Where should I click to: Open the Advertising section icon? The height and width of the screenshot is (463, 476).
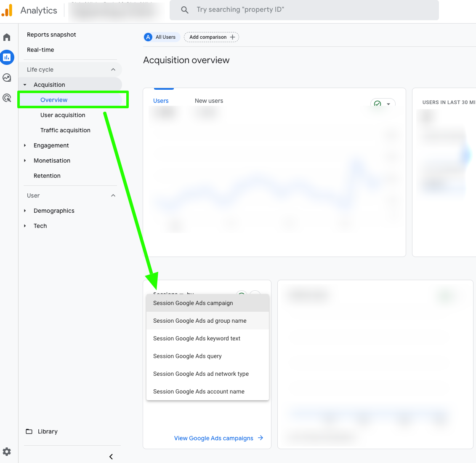pyautogui.click(x=7, y=98)
